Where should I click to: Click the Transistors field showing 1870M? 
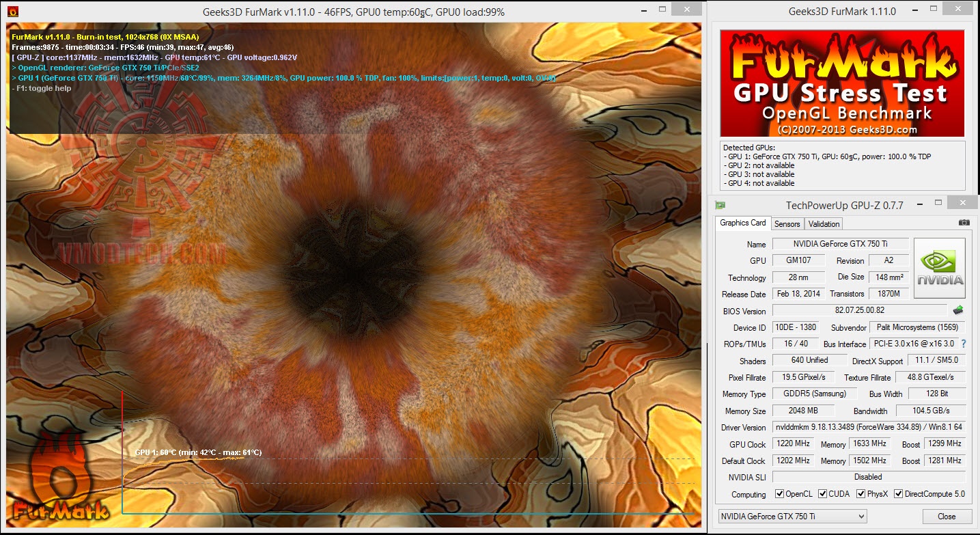coord(888,294)
